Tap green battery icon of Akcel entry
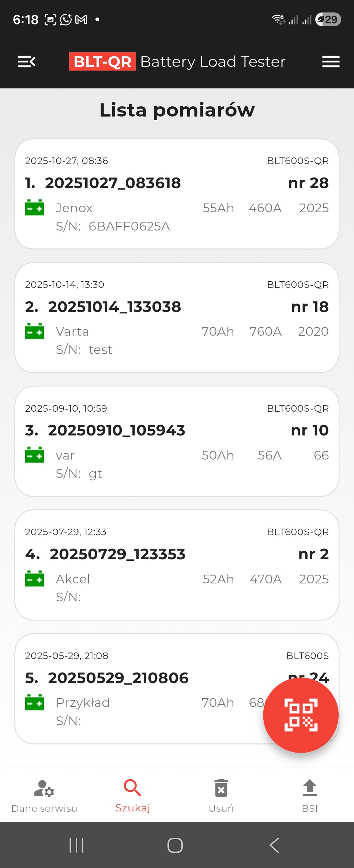Viewport: 354px width, 868px height. (34, 579)
